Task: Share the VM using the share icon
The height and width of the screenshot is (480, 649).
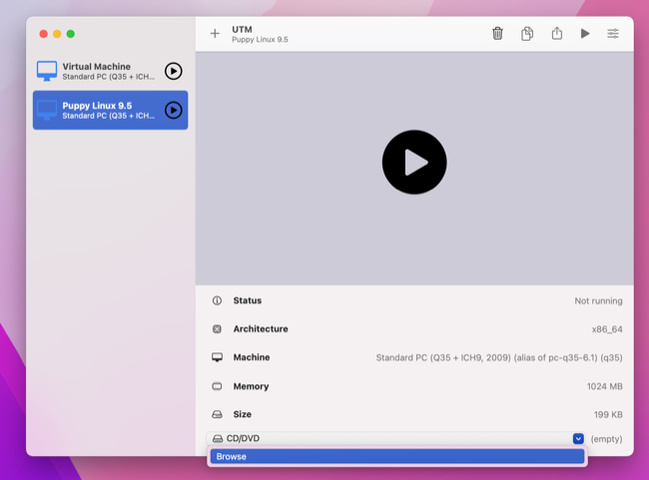Action: tap(556, 34)
